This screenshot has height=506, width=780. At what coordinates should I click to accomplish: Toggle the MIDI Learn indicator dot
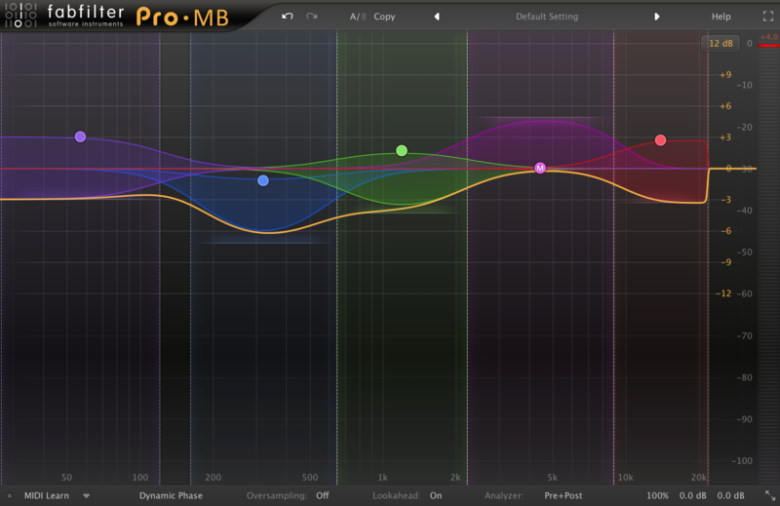click(9, 496)
